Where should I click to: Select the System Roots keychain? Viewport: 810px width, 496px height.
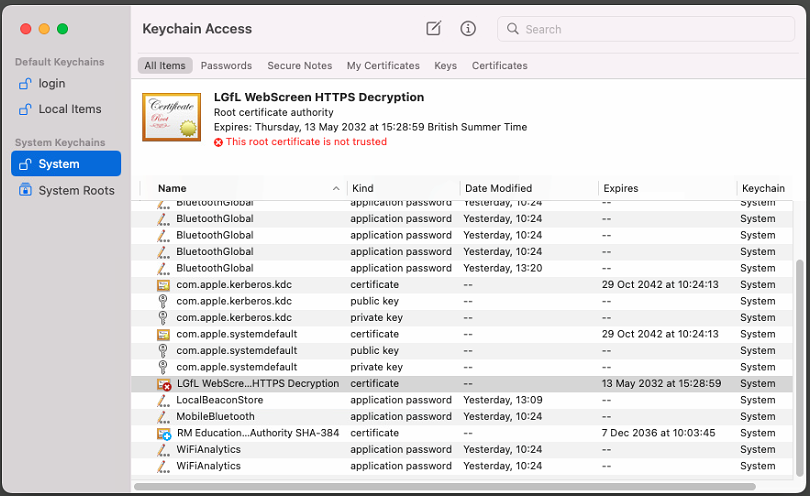(x=76, y=190)
